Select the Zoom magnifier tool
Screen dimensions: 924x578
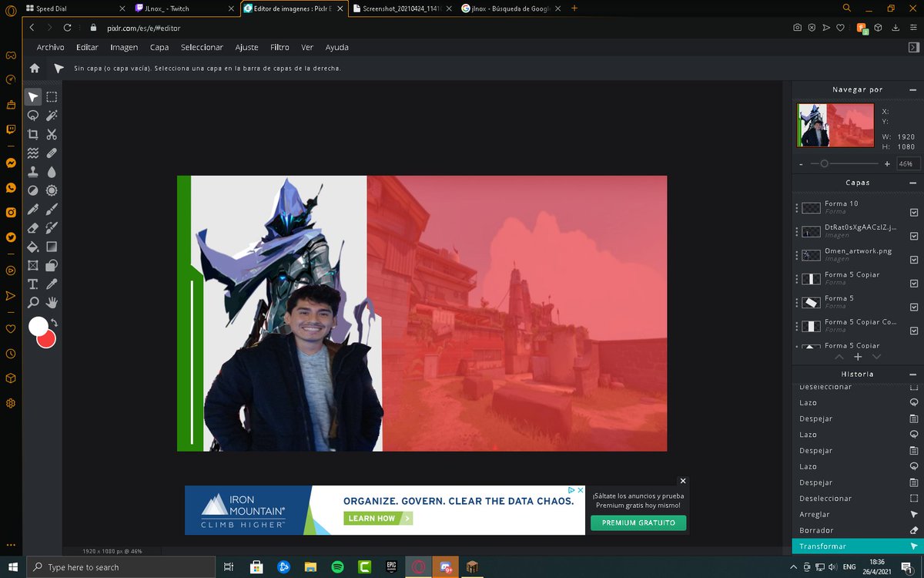(33, 302)
